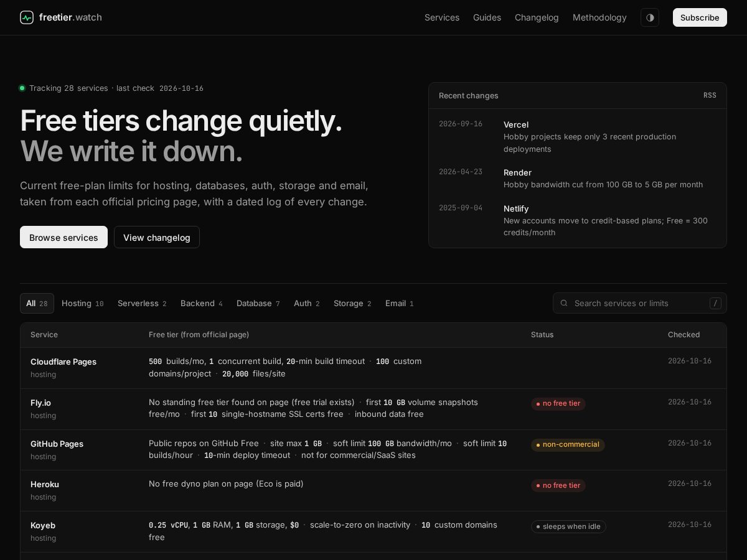
Task: Click the search magnifier icon
Action: 564,303
